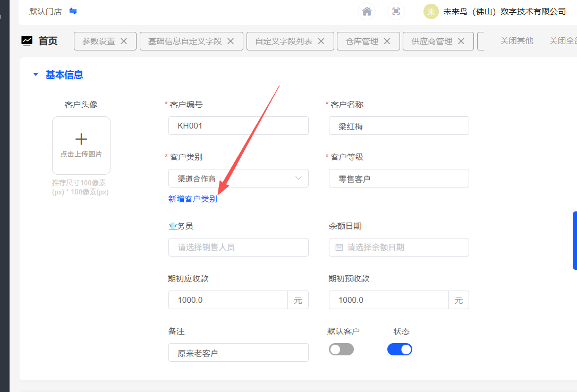Click plus icon to upload customer avatar
Screen dimensions: 577x392
click(x=81, y=140)
